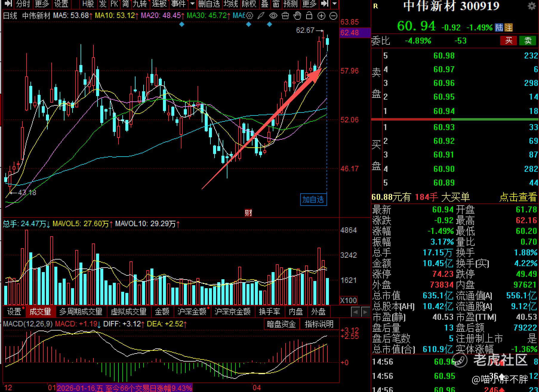This screenshot has width=539, height=392.
Task: Open settings gear beside stock name
Action: point(532,6)
